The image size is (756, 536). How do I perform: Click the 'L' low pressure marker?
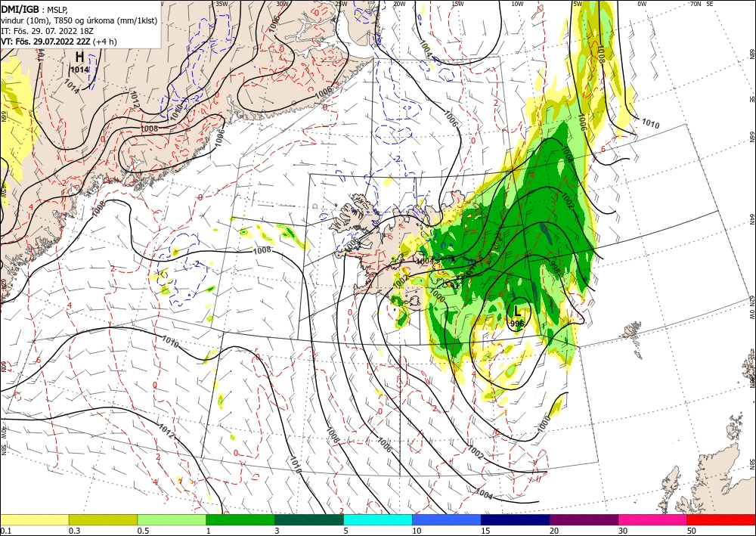pyautogui.click(x=517, y=311)
